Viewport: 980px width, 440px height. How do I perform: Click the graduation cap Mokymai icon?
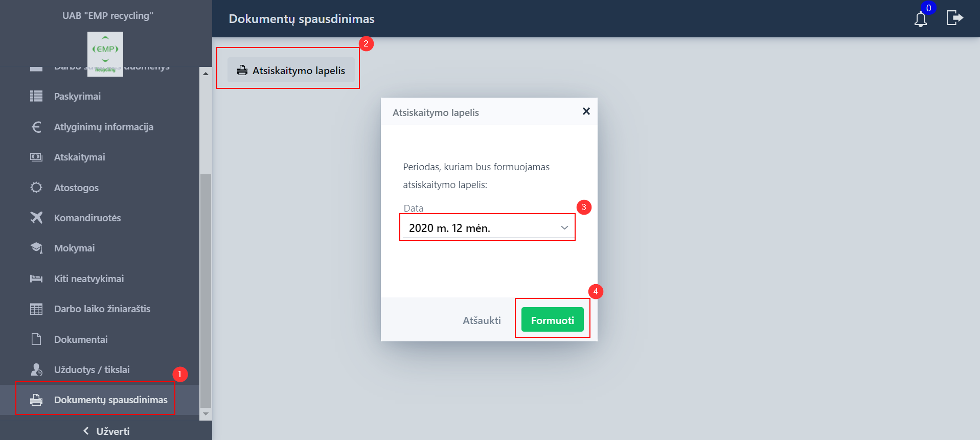point(36,248)
